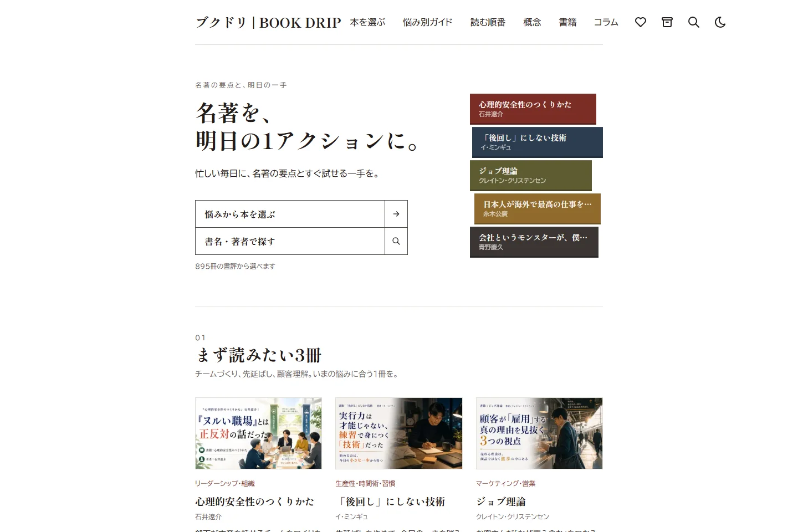The height and width of the screenshot is (532, 798).
Task: Select the red 心理的安全性のつくりかた book spine
Action: click(x=533, y=109)
